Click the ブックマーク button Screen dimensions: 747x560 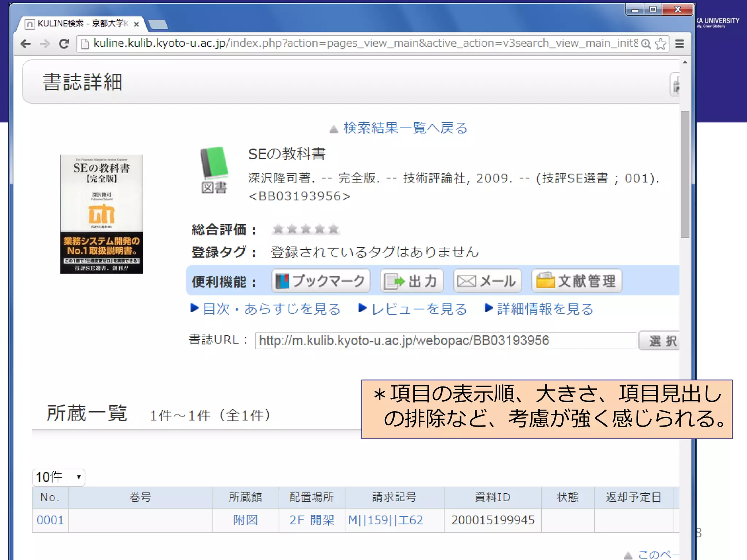pos(321,281)
